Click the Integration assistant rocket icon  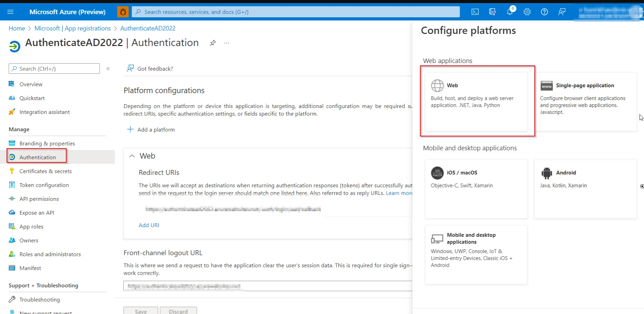pyautogui.click(x=12, y=112)
